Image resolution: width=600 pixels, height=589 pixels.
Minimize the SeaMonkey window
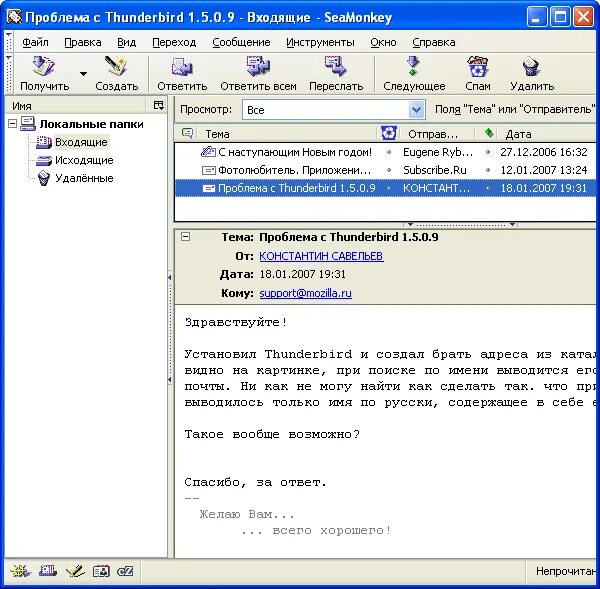[536, 17]
